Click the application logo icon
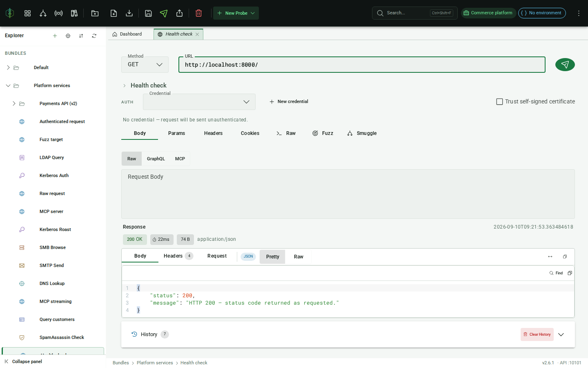588x368 pixels. pyautogui.click(x=10, y=13)
